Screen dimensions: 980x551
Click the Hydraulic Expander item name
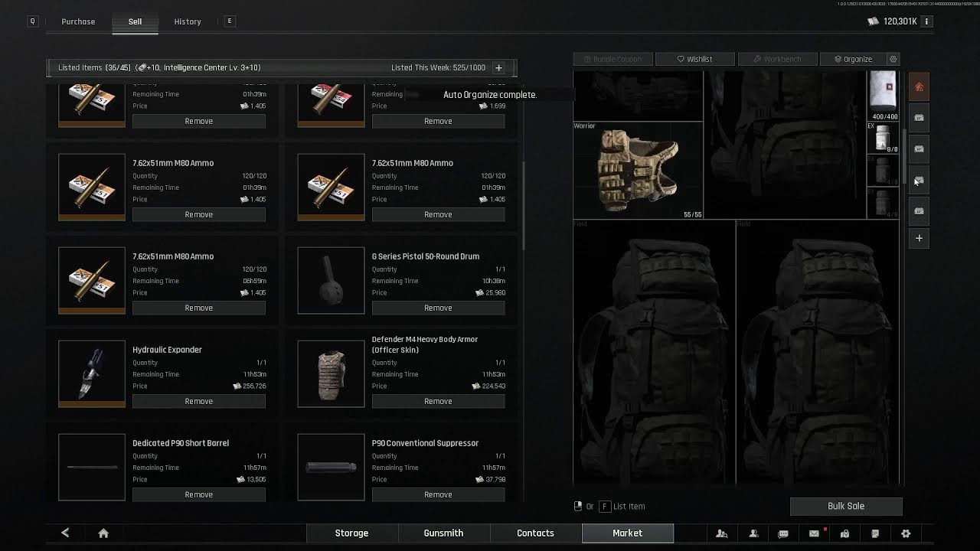tap(167, 350)
